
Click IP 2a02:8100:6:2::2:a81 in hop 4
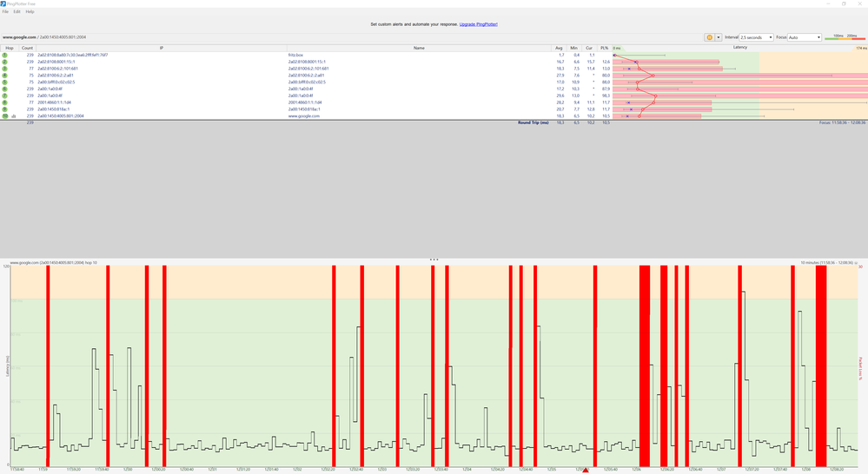(x=56, y=76)
